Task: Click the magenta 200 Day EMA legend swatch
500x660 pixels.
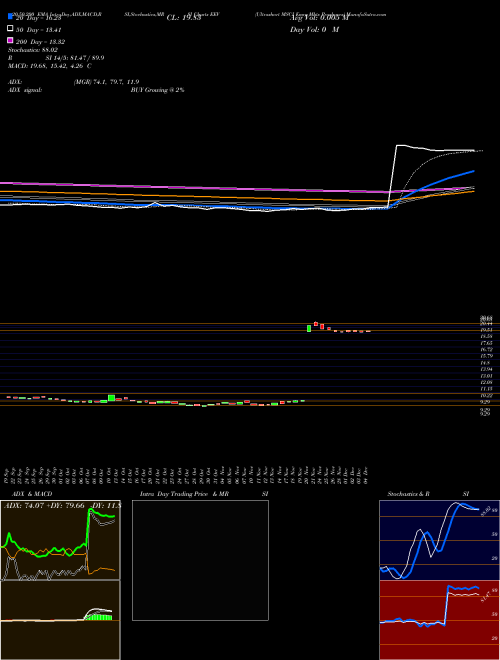Action: click(x=11, y=40)
